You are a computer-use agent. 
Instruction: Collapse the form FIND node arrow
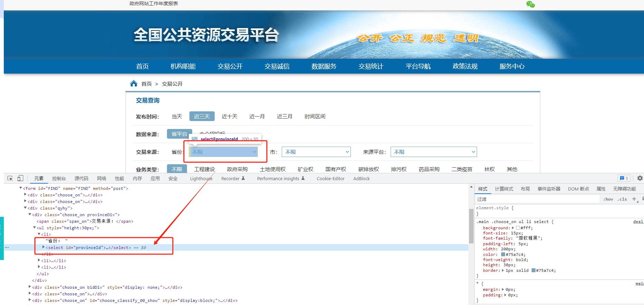(x=21, y=188)
